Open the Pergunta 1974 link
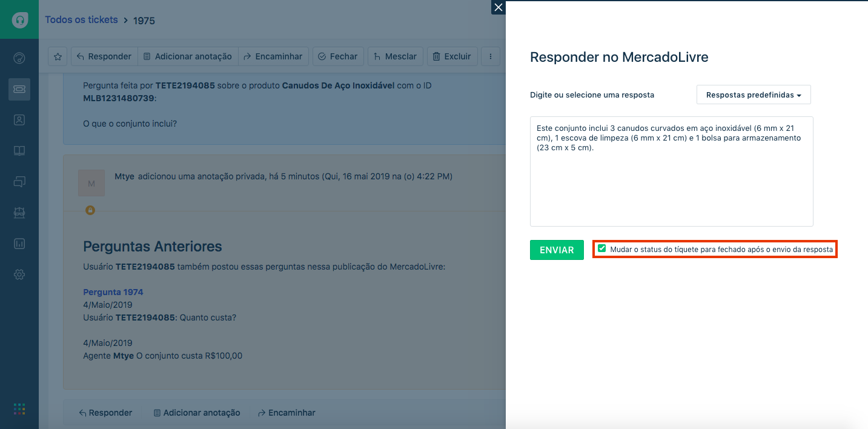This screenshot has height=429, width=868. click(113, 292)
